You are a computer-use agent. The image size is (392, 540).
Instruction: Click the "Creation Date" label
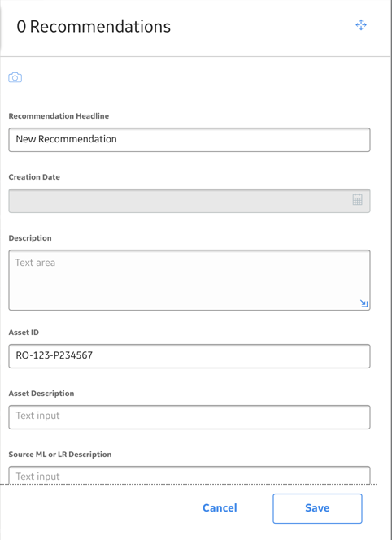[x=34, y=177]
